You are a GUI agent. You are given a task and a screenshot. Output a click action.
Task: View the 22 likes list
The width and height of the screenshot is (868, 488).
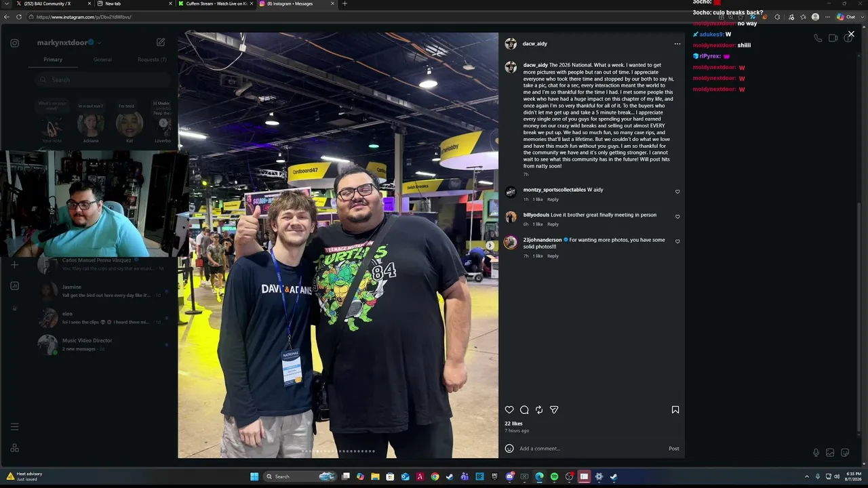pyautogui.click(x=513, y=424)
